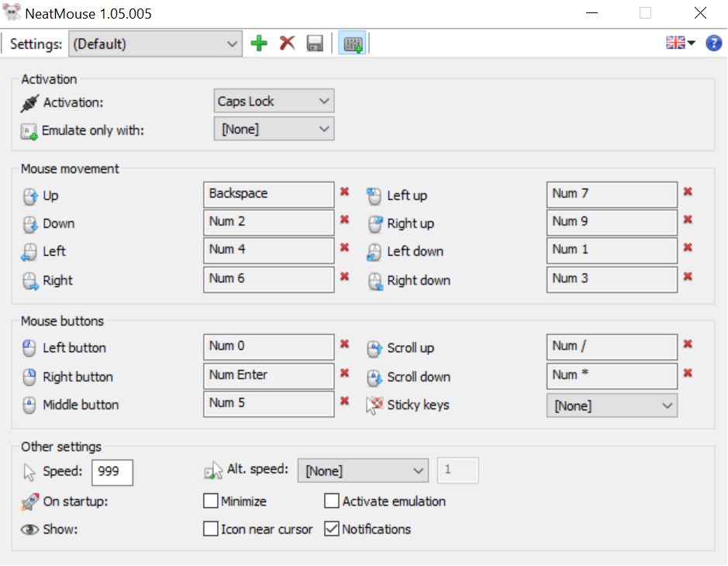Click the Middle button field Num 5
This screenshot has width=728, height=566.
[x=269, y=404]
